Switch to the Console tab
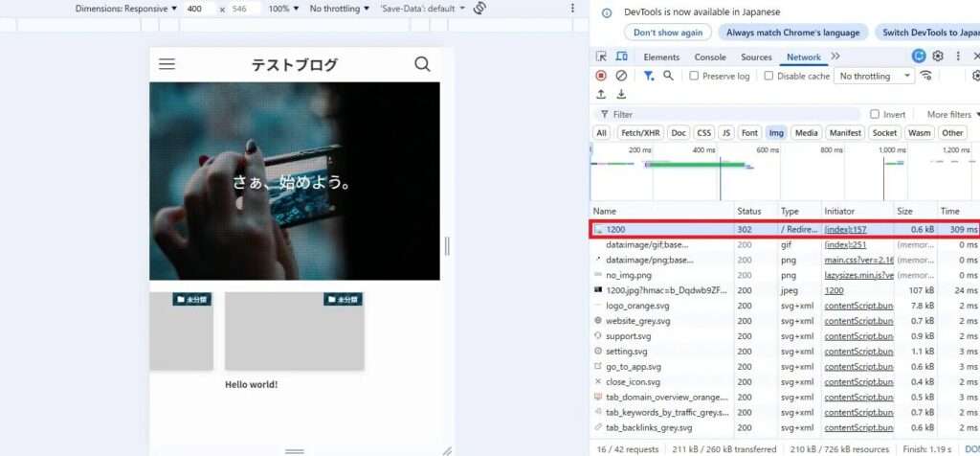980x456 pixels. [710, 57]
